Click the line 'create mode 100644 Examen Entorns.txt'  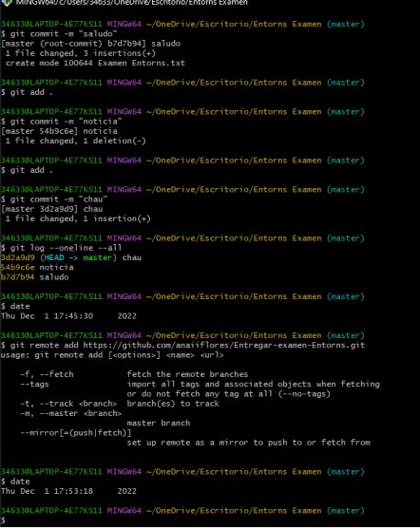pyautogui.click(x=95, y=64)
